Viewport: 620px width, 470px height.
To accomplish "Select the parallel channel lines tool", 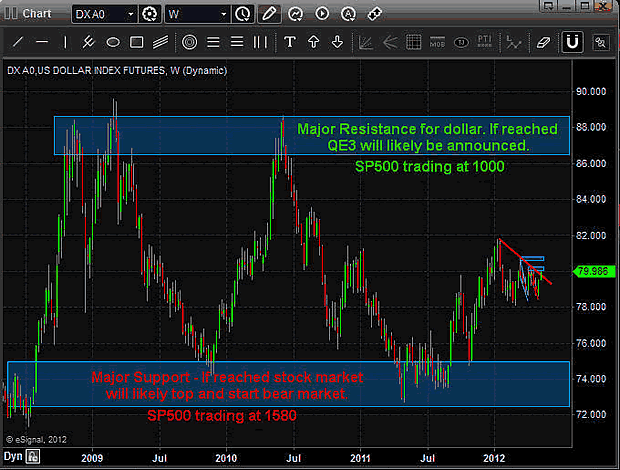I will click(x=160, y=42).
